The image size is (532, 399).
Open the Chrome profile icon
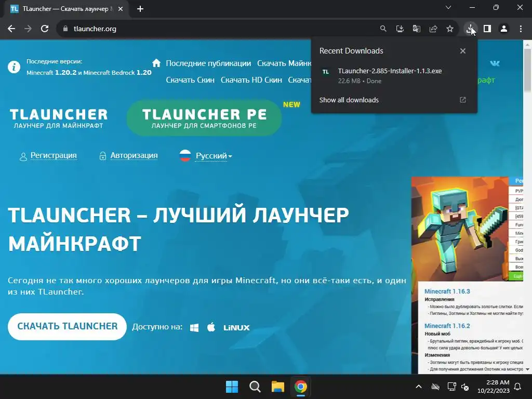504,29
